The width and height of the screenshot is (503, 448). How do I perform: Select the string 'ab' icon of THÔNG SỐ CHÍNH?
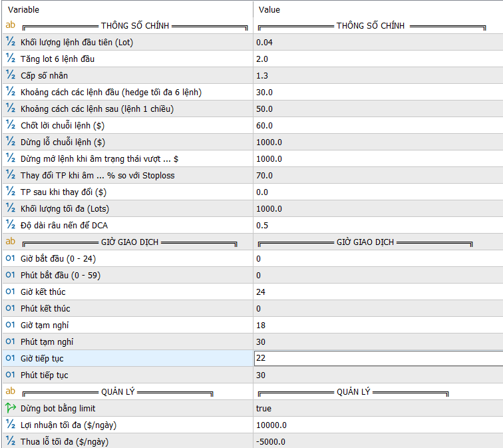click(10, 25)
